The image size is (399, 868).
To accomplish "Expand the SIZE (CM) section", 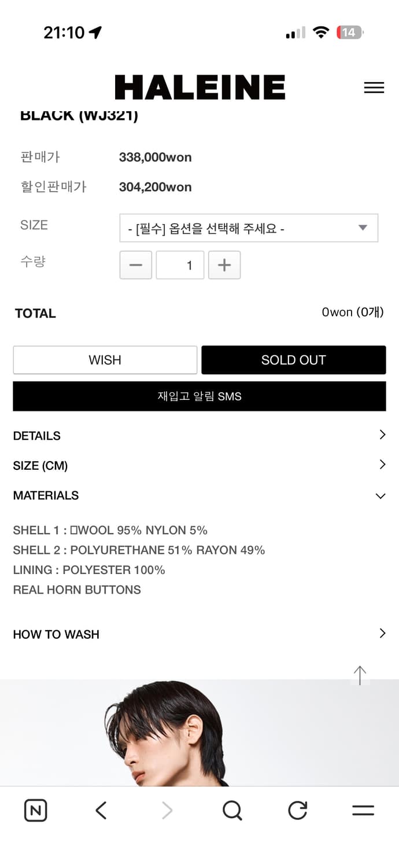I will 199,465.
